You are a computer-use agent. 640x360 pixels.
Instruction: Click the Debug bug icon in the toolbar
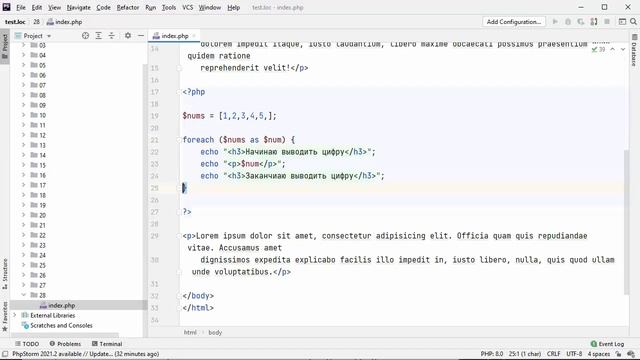click(x=568, y=22)
